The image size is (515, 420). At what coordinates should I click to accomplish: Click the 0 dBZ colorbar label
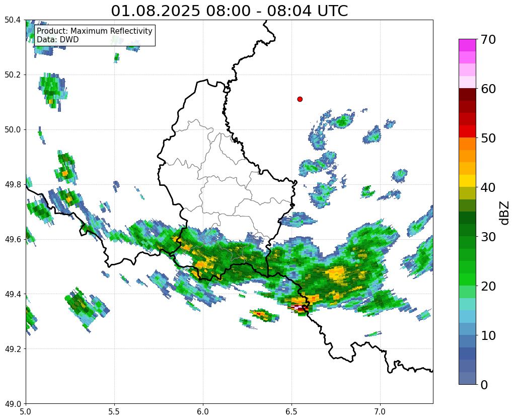(x=484, y=385)
